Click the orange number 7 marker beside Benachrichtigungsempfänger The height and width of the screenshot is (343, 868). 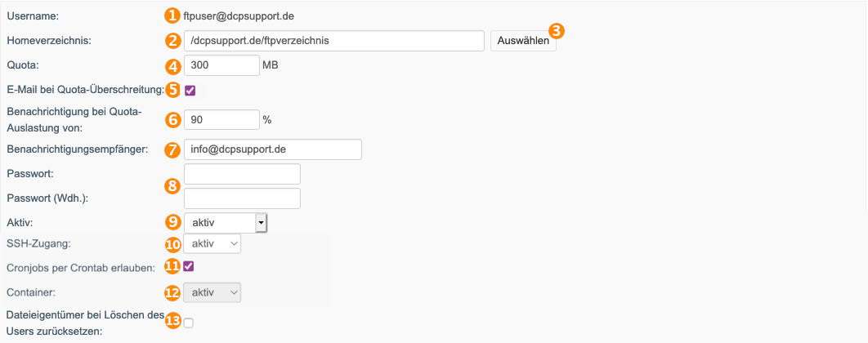[172, 149]
